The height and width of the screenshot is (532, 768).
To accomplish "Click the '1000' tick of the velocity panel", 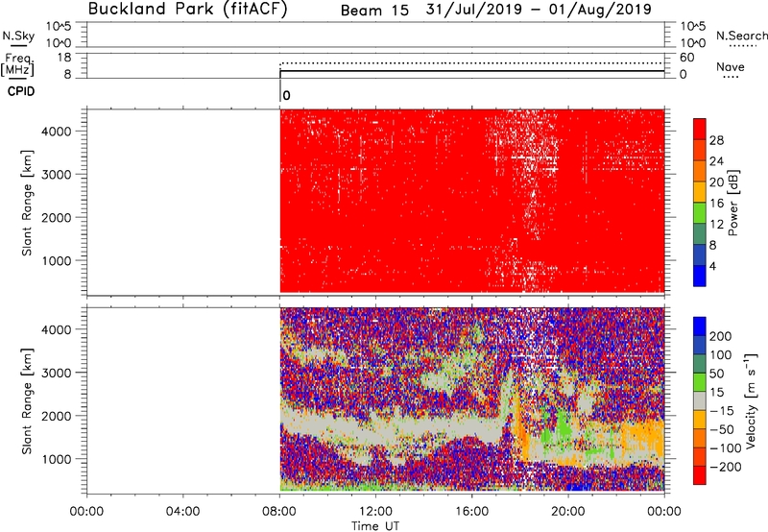I will click(x=57, y=459).
